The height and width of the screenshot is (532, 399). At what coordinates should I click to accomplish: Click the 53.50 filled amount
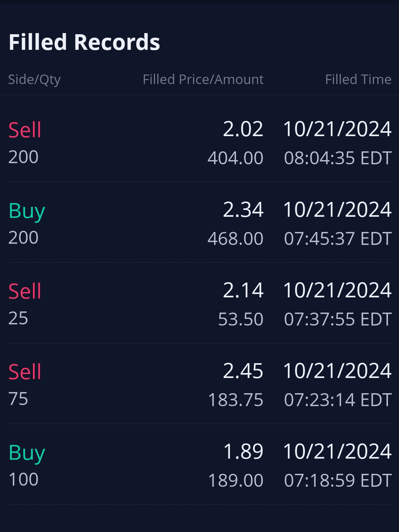point(241,319)
